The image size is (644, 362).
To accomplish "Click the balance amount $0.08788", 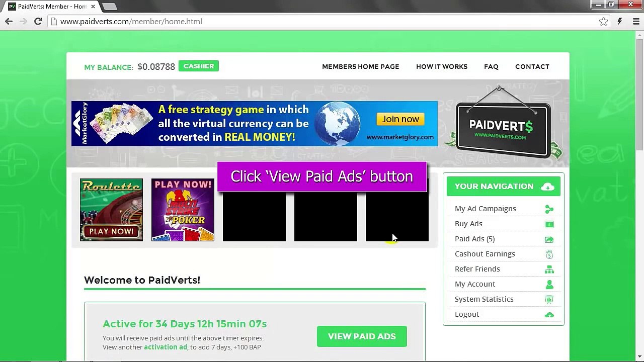I will click(156, 67).
